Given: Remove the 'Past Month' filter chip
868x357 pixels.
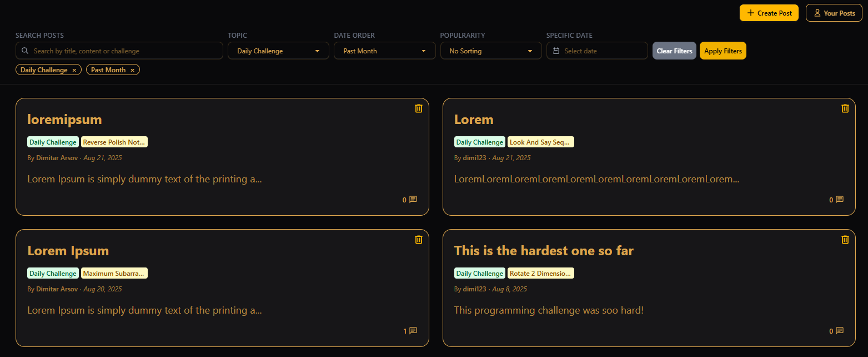Looking at the screenshot, I should (x=132, y=71).
